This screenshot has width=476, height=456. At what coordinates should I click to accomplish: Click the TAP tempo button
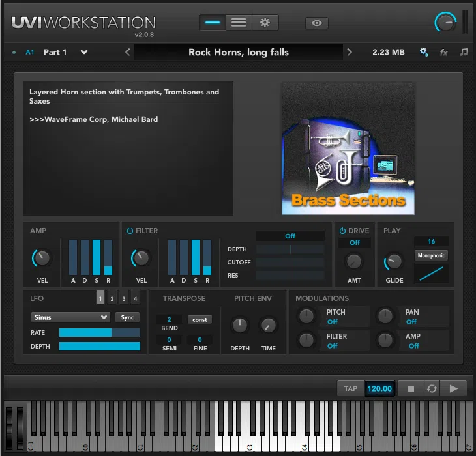(351, 389)
